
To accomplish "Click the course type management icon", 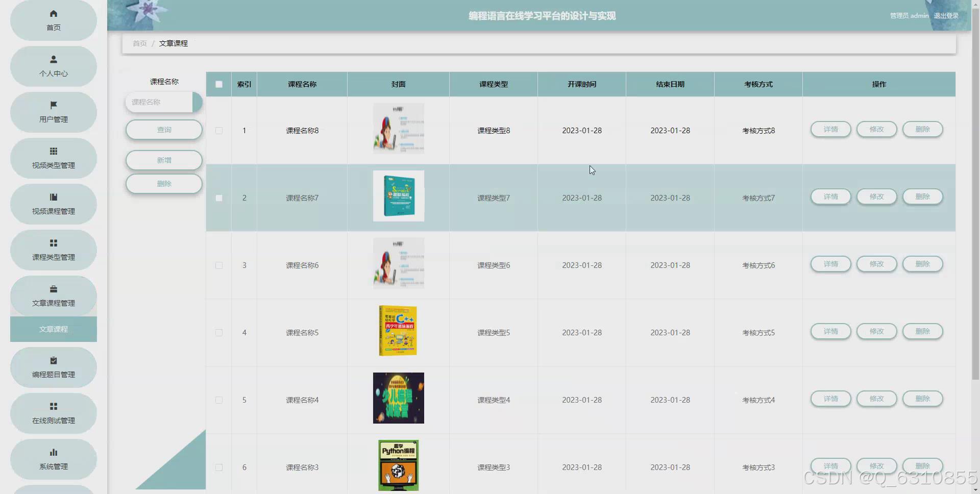I will coord(54,243).
